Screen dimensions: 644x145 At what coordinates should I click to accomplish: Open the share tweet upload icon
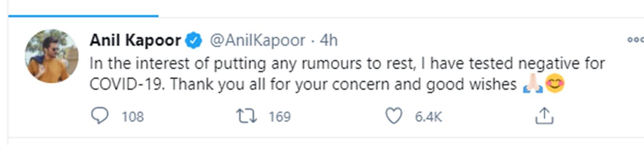[544, 116]
